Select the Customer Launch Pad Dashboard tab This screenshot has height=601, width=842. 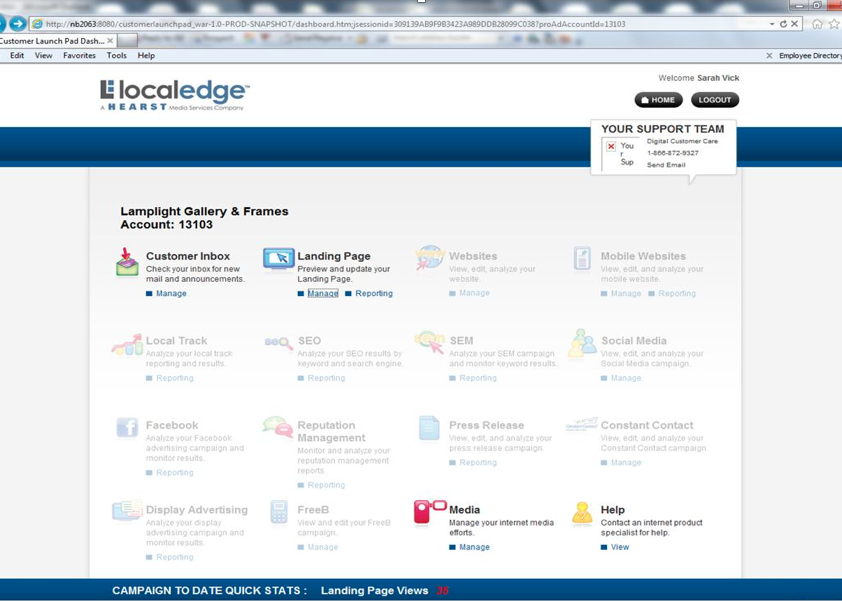54,41
